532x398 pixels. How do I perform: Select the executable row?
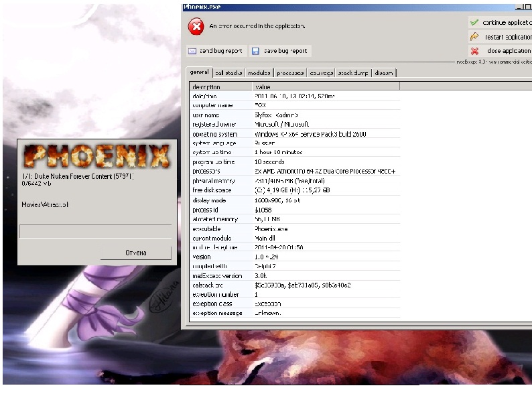tap(295, 229)
